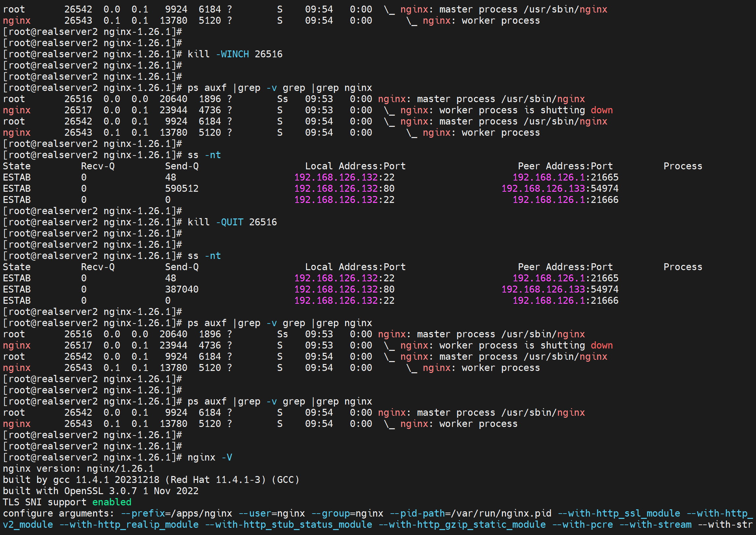Image resolution: width=756 pixels, height=535 pixels.
Task: Click the --pid-path=/var/run/nginx.pid argument
Action: pos(470,513)
